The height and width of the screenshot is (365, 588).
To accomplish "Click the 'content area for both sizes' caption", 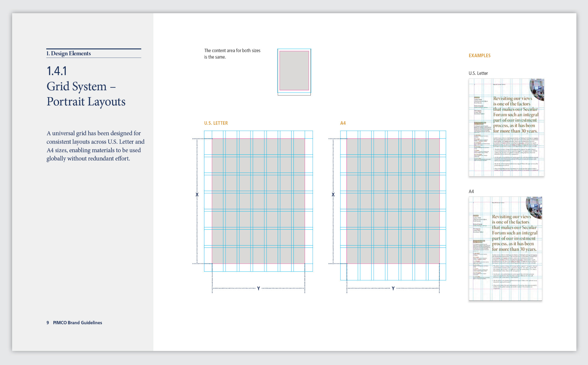I will 232,54.
